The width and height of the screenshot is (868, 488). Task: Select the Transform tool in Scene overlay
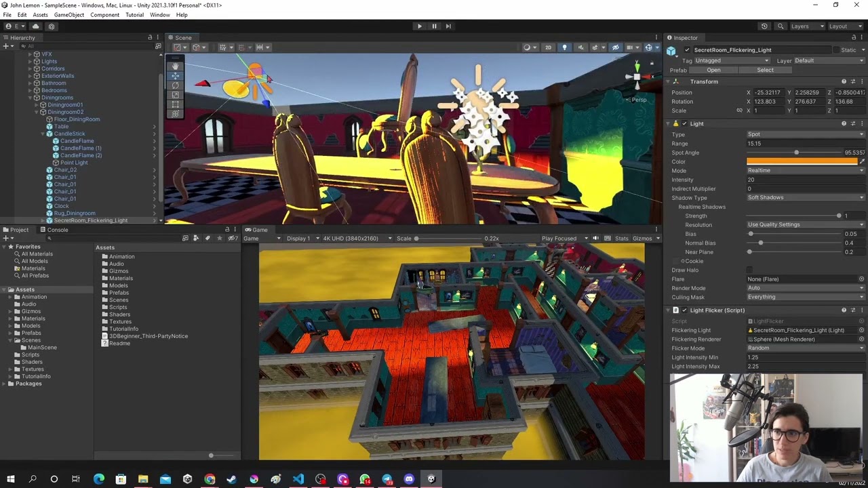(x=175, y=114)
